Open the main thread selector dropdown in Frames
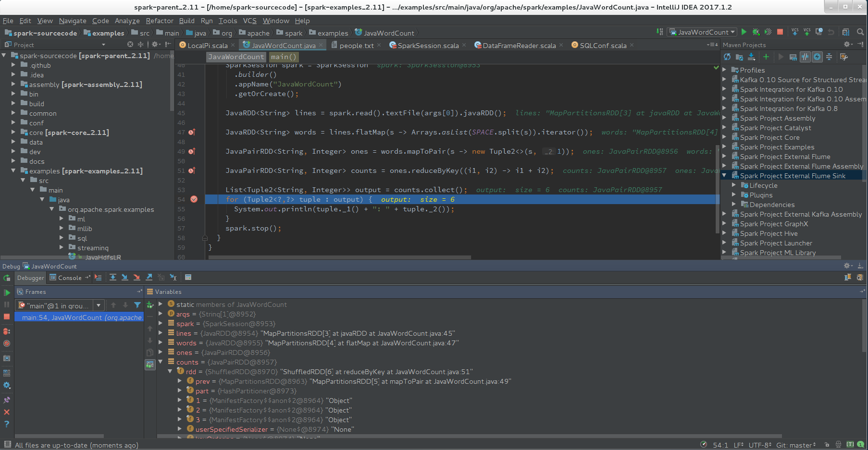 click(99, 305)
